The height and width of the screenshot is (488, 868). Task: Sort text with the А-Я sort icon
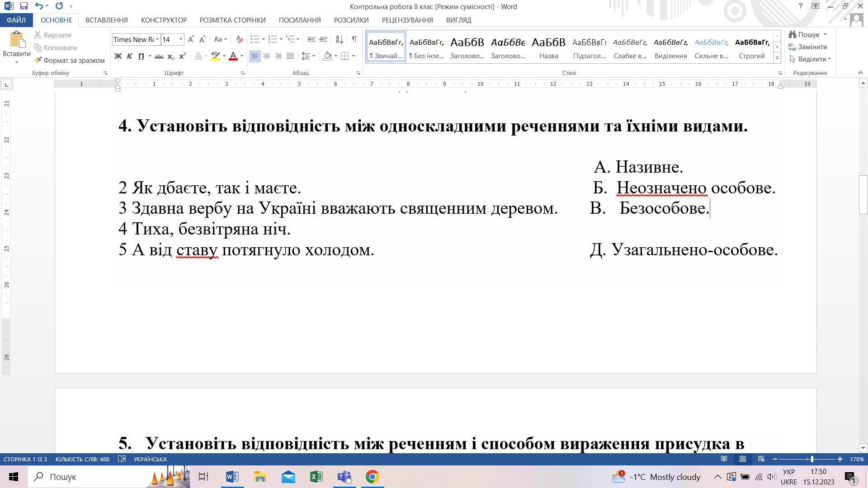click(x=340, y=39)
